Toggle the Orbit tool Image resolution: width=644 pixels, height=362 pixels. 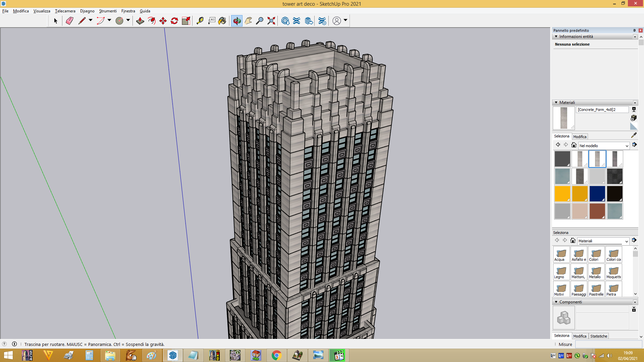(237, 21)
